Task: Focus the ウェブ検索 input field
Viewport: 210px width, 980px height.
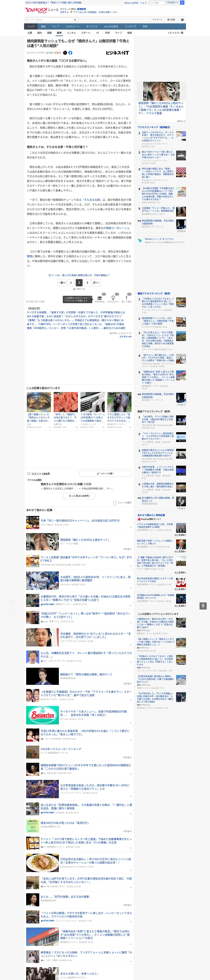Action: pos(156,3)
